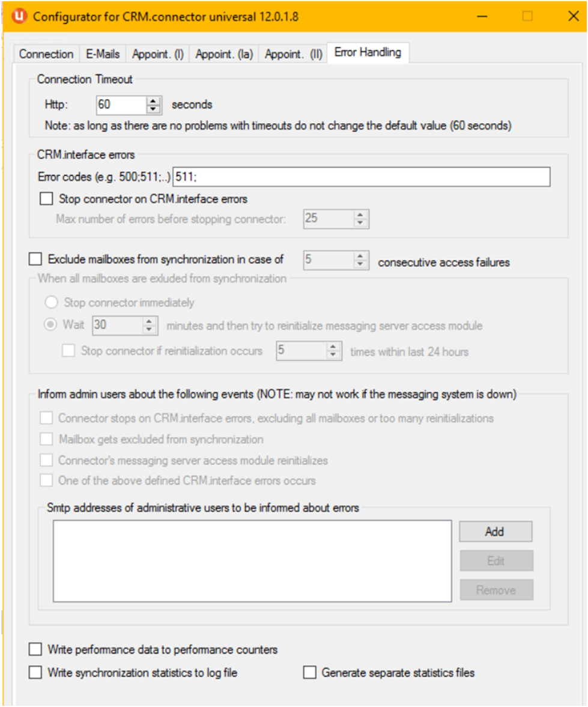Click the CRM.connector app icon in title bar
This screenshot has width=588, height=707.
pyautogui.click(x=19, y=16)
